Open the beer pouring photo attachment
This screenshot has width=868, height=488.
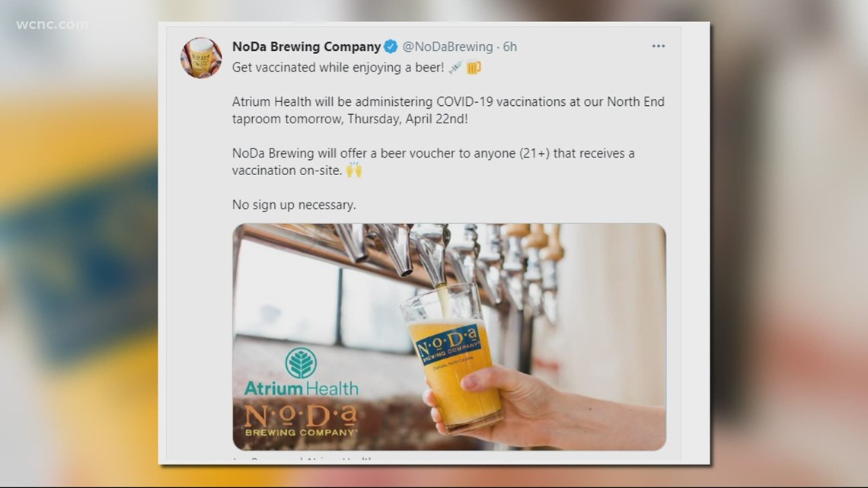coord(449,337)
